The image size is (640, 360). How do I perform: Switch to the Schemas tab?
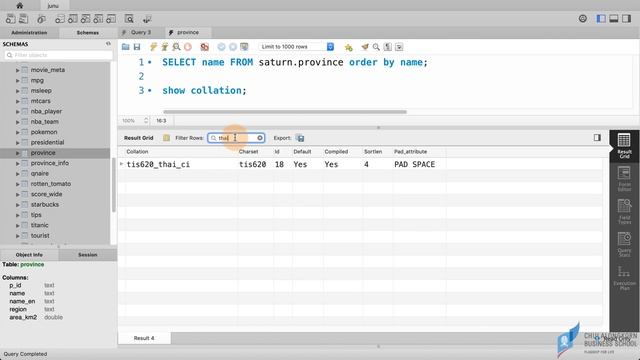pyautogui.click(x=88, y=33)
